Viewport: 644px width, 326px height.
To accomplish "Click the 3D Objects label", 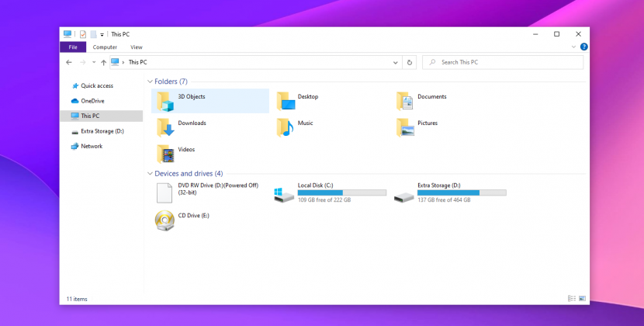I will [192, 96].
